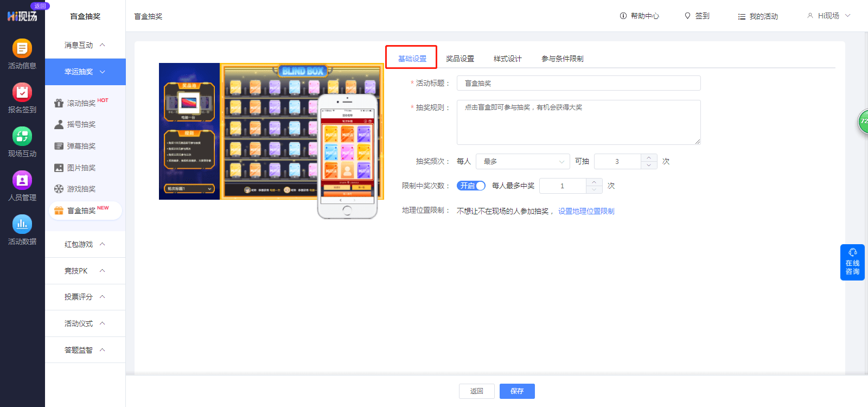
Task: Select 滚动抽奖 in the lottery list
Action: click(81, 103)
